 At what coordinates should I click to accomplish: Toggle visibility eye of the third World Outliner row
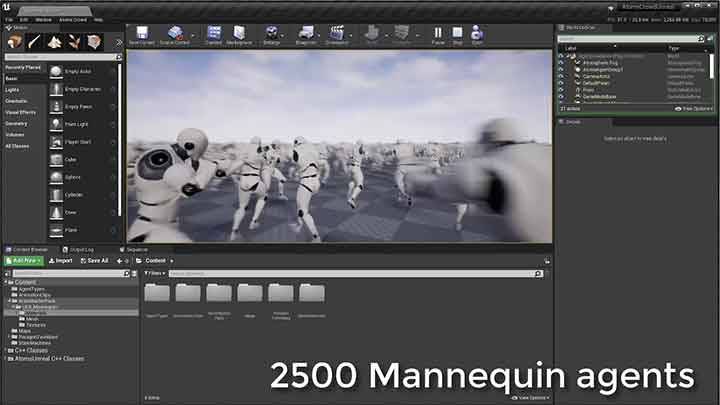(x=561, y=70)
